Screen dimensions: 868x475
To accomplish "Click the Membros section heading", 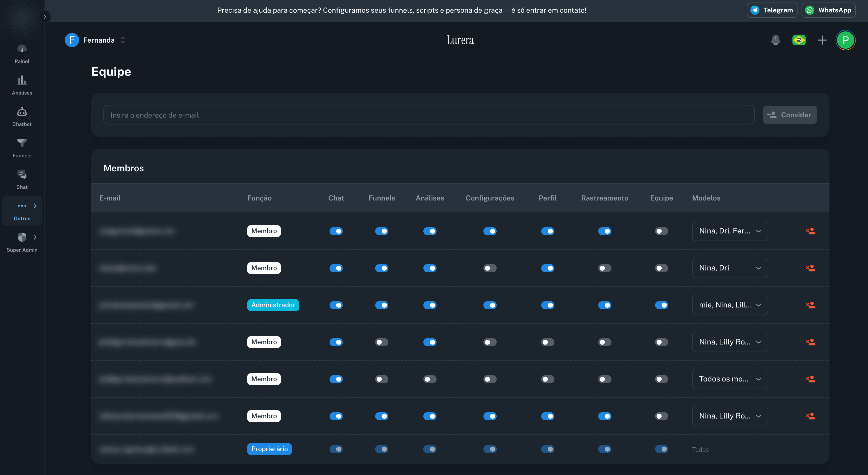I will [124, 168].
